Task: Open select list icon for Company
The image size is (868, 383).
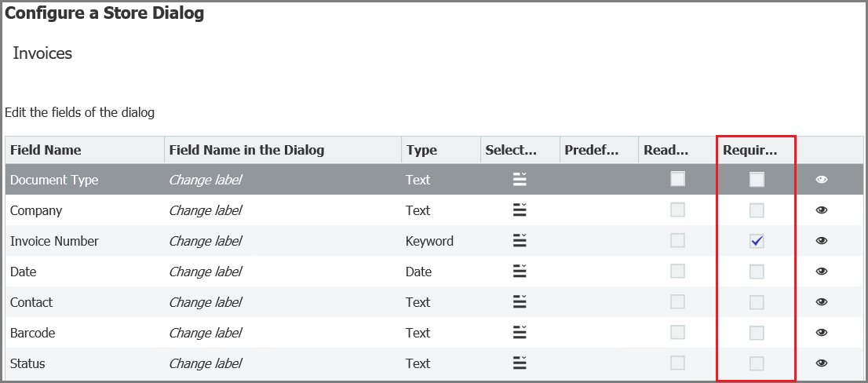Action: [519, 210]
